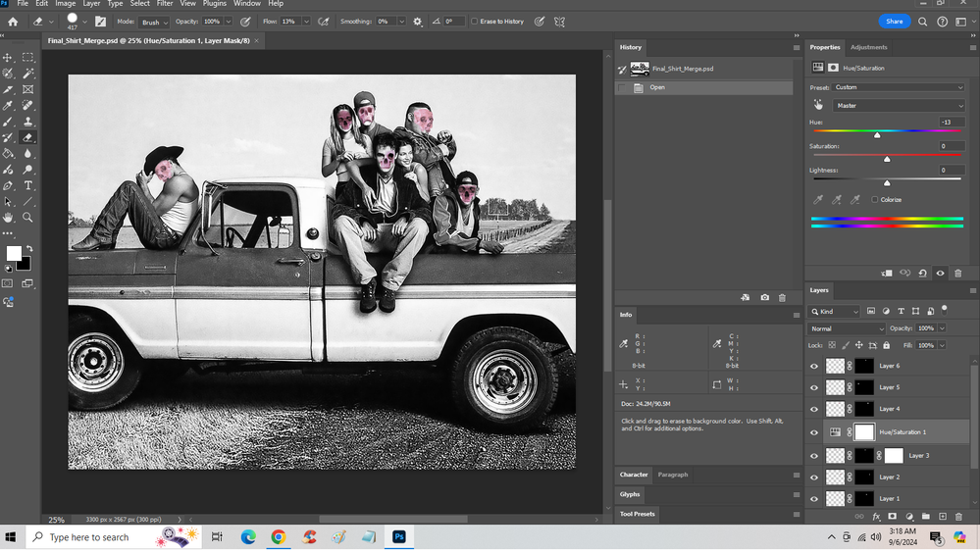Hide Layer 6 using its eye icon
The height and width of the screenshot is (553, 980).
(813, 366)
